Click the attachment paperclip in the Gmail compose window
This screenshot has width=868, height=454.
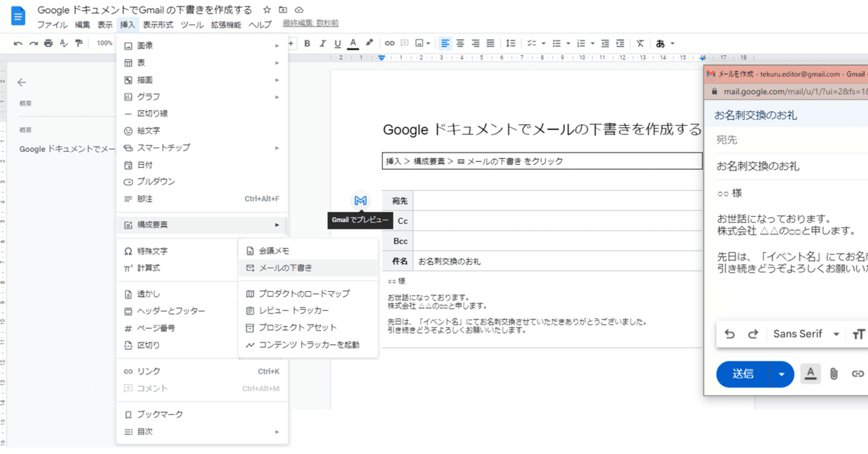(x=833, y=374)
